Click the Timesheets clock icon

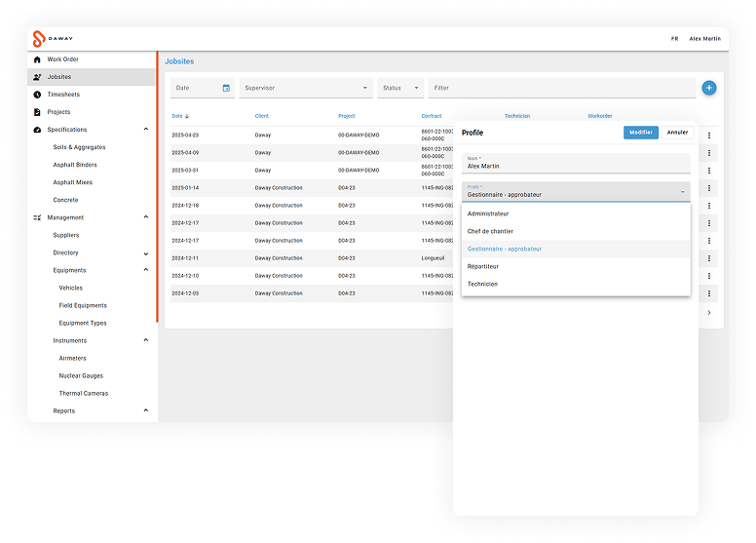pyautogui.click(x=37, y=95)
